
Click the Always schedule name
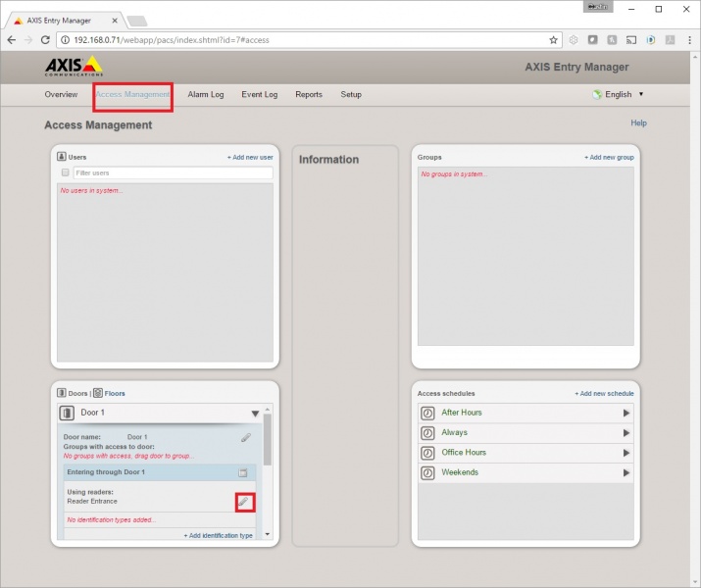point(454,432)
